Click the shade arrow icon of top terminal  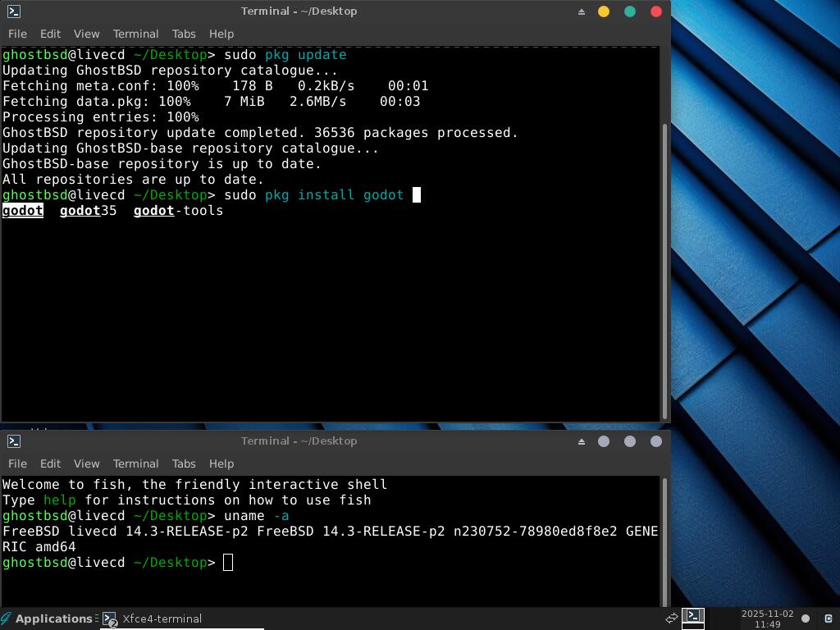[582, 11]
